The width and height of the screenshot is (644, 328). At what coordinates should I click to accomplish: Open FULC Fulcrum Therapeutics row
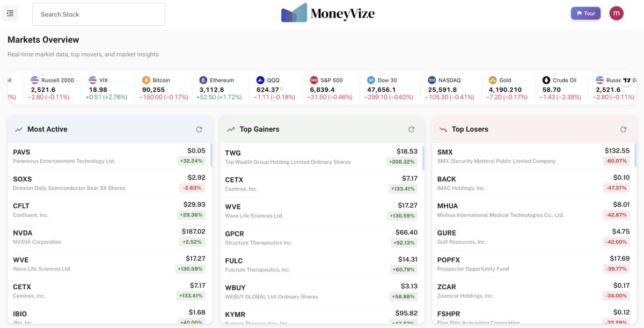[x=321, y=265]
